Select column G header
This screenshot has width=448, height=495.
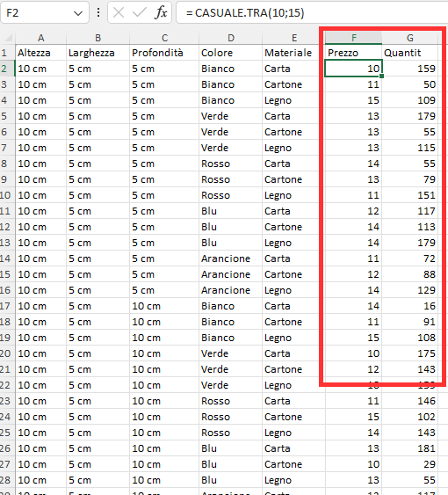[x=410, y=38]
